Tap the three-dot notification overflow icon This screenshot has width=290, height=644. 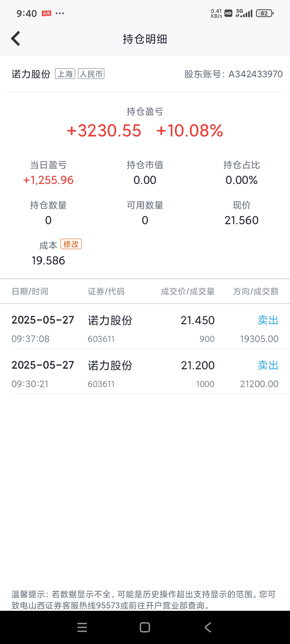[60, 13]
